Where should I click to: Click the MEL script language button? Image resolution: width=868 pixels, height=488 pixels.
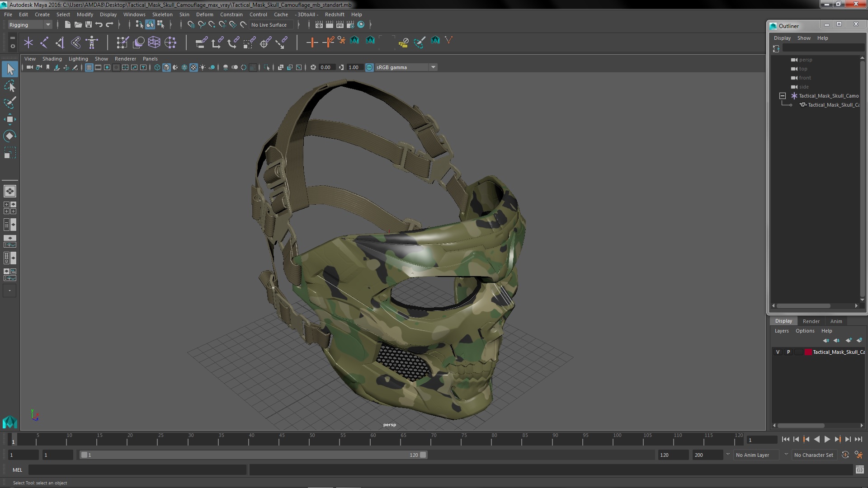pyautogui.click(x=17, y=470)
